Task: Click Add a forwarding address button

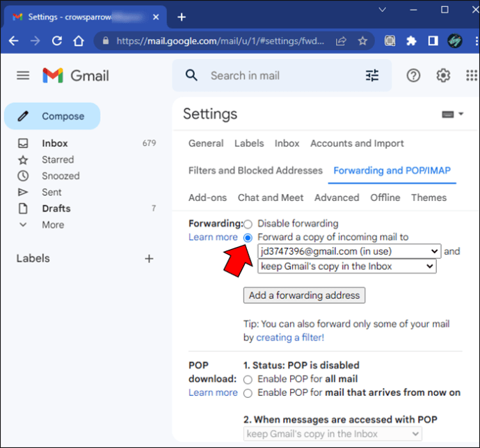Action: click(x=304, y=295)
